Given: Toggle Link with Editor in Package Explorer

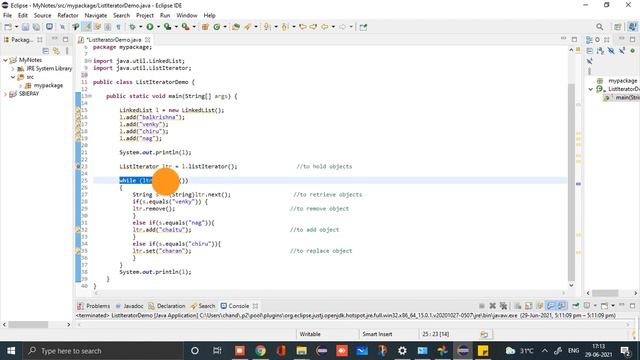Looking at the screenshot, I should click(x=56, y=51).
